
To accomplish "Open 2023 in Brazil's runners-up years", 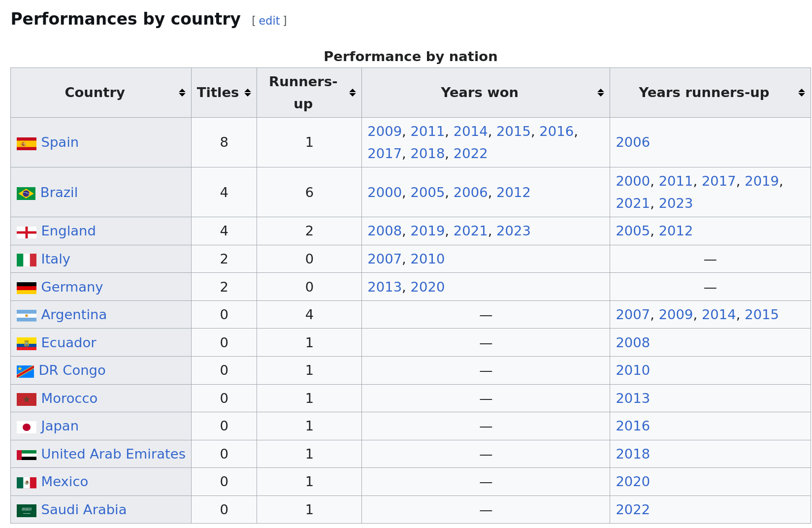I will point(676,203).
